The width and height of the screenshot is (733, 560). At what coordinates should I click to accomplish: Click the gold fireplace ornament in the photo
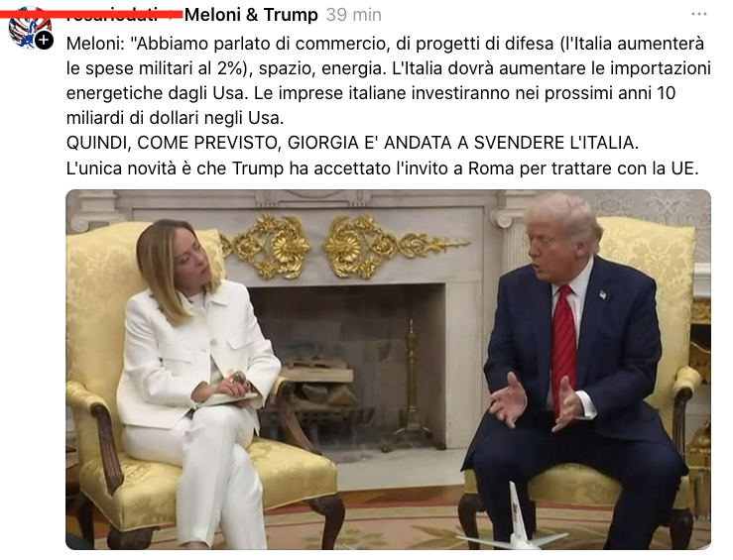click(343, 247)
